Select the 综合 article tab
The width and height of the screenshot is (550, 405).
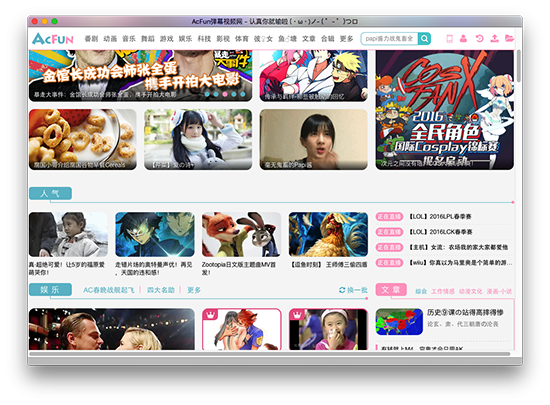click(421, 291)
